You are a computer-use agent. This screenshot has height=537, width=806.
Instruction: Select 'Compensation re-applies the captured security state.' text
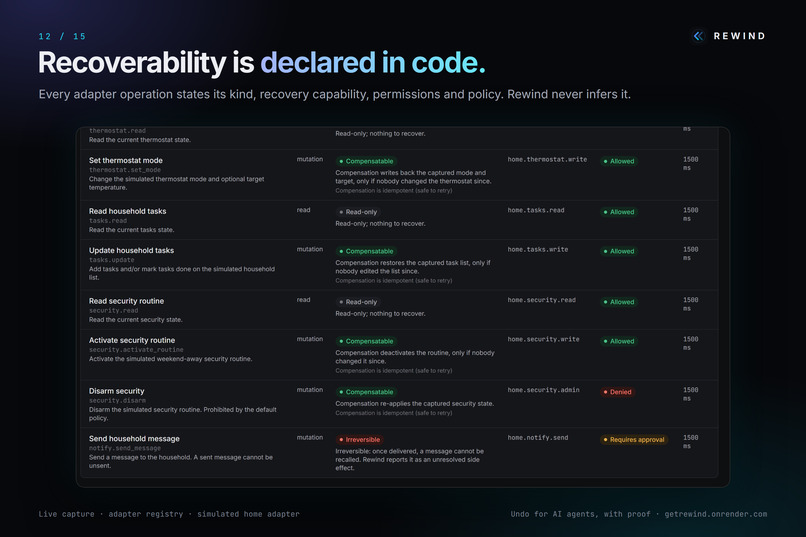415,403
